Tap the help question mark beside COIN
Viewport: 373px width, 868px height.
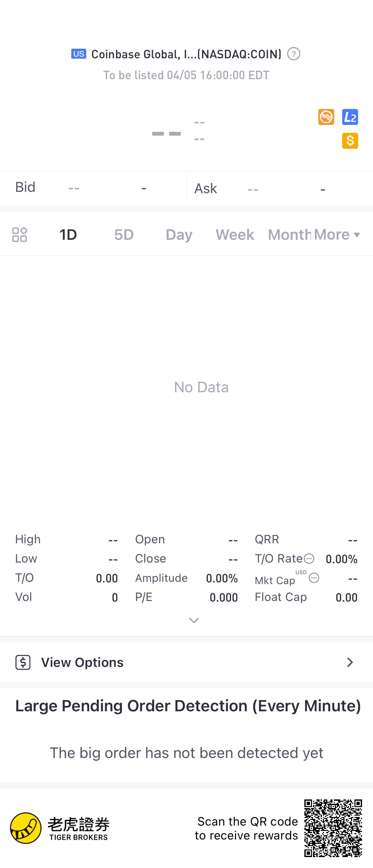293,54
